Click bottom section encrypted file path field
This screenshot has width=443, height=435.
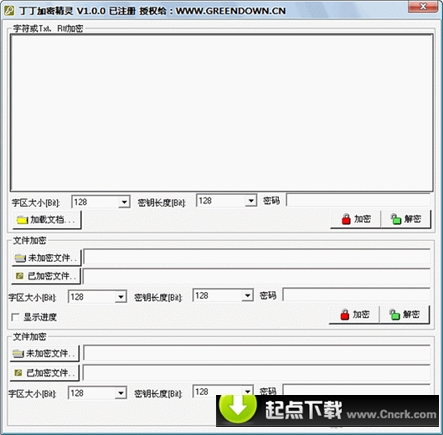click(x=257, y=373)
